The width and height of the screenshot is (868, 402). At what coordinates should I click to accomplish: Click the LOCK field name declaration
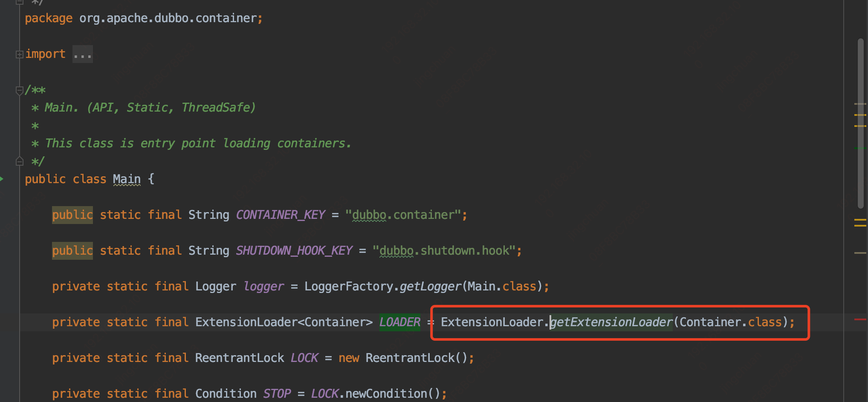(x=304, y=358)
